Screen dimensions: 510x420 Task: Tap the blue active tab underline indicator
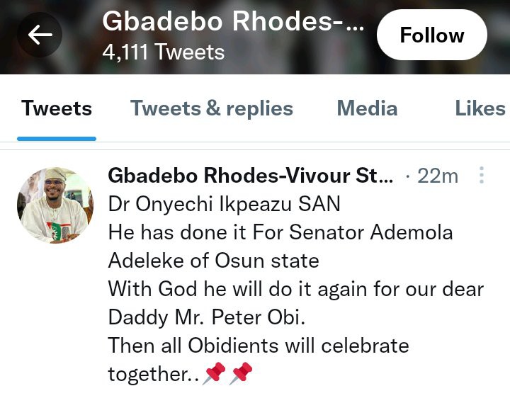pyautogui.click(x=57, y=139)
